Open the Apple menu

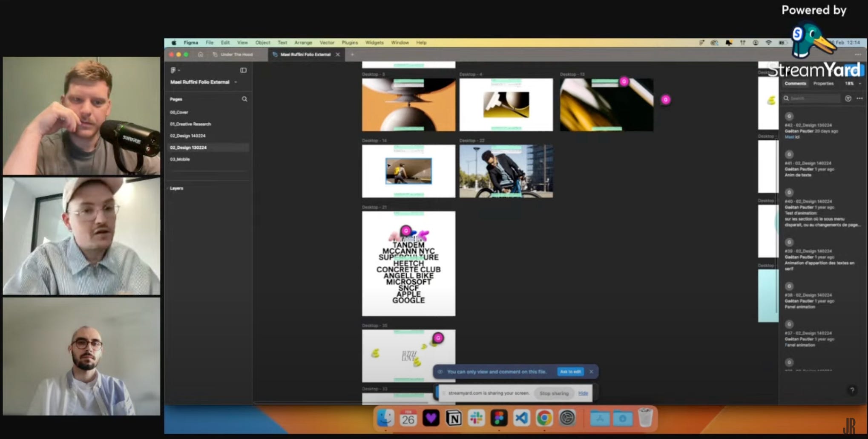coord(174,43)
